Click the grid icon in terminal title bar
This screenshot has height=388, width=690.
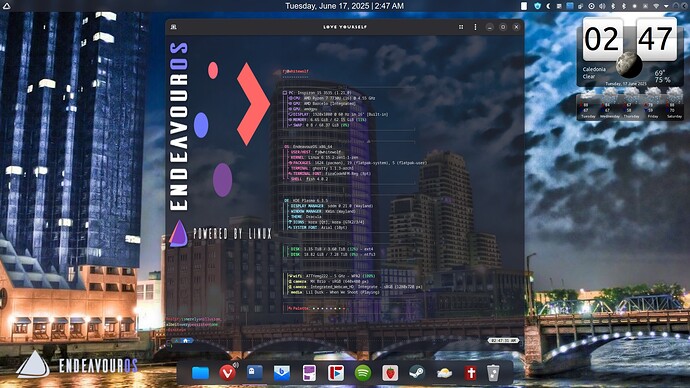coord(461,27)
